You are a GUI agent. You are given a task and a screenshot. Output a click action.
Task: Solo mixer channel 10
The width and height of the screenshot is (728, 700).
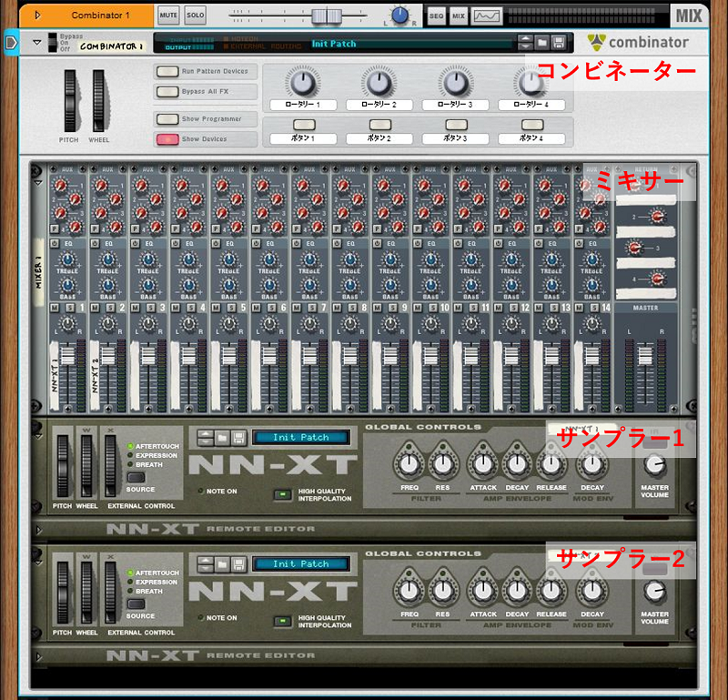tap(434, 308)
